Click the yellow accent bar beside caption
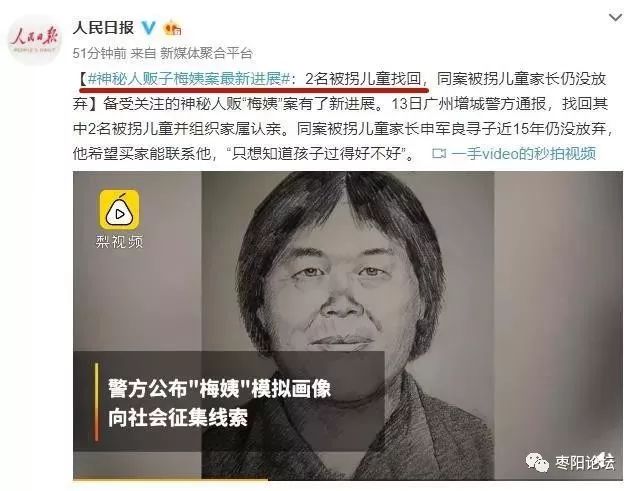This screenshot has width=636, height=491. click(x=97, y=402)
